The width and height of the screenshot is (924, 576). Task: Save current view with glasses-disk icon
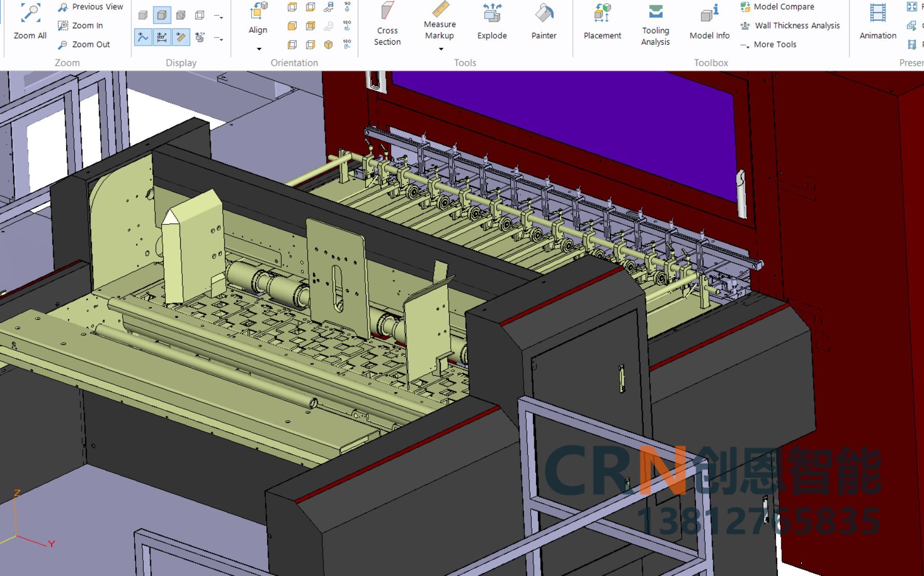[329, 7]
